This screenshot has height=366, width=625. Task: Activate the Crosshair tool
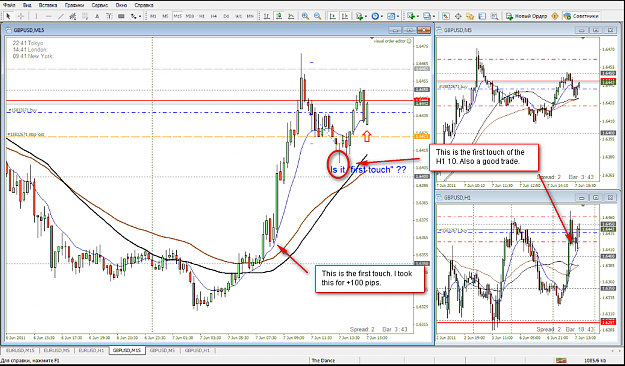coord(21,16)
